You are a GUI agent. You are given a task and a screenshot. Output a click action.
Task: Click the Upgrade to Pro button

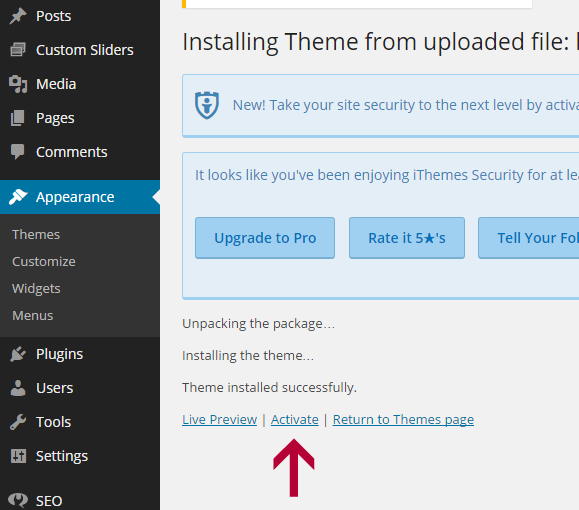click(265, 238)
